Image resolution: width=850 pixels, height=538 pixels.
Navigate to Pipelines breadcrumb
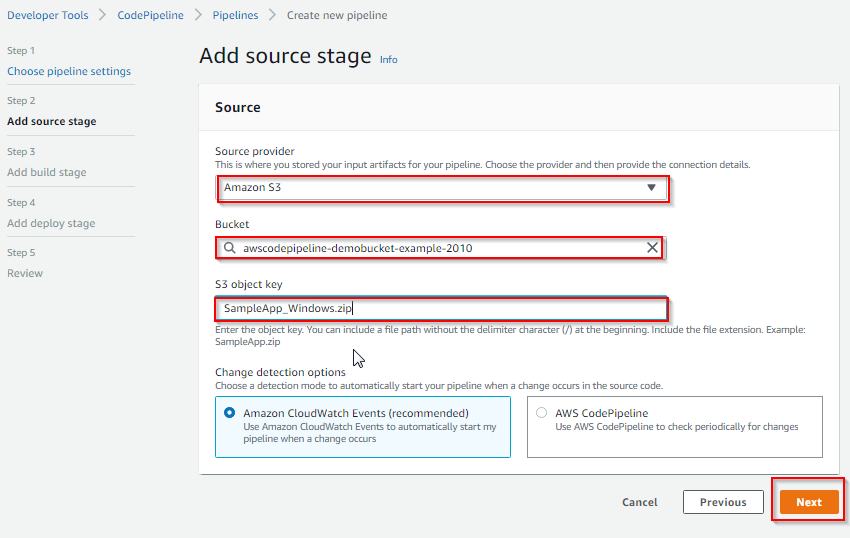[235, 15]
